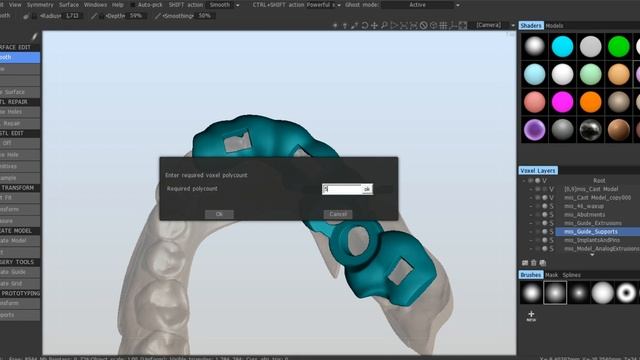Click the down arrow below the layers list
Screen dimensions: 640x360
point(592,255)
